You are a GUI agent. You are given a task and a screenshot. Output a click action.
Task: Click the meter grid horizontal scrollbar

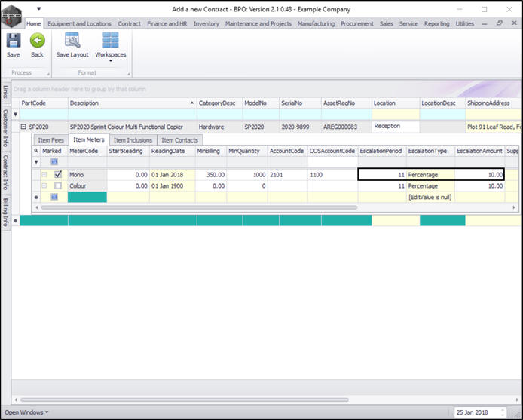pyautogui.click(x=199, y=207)
